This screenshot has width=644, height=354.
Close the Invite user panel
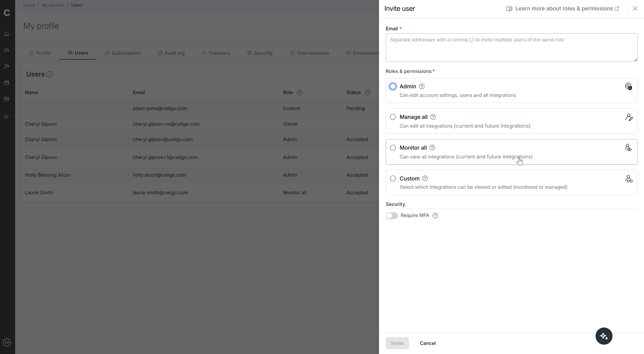pos(635,9)
